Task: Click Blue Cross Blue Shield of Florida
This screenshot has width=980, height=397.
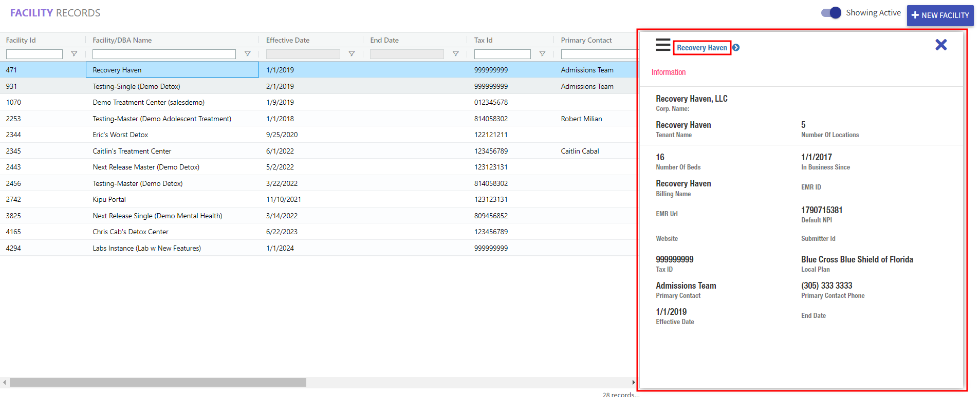Action: coord(857,259)
